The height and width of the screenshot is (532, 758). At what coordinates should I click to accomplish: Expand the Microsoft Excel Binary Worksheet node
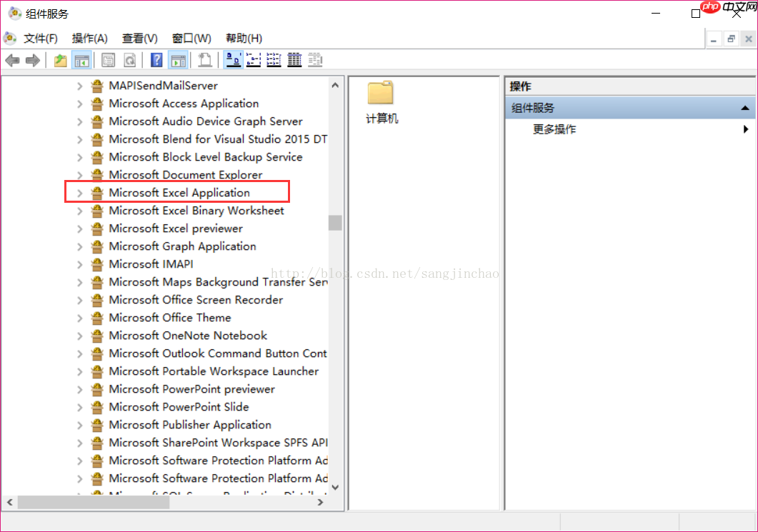[x=80, y=211]
